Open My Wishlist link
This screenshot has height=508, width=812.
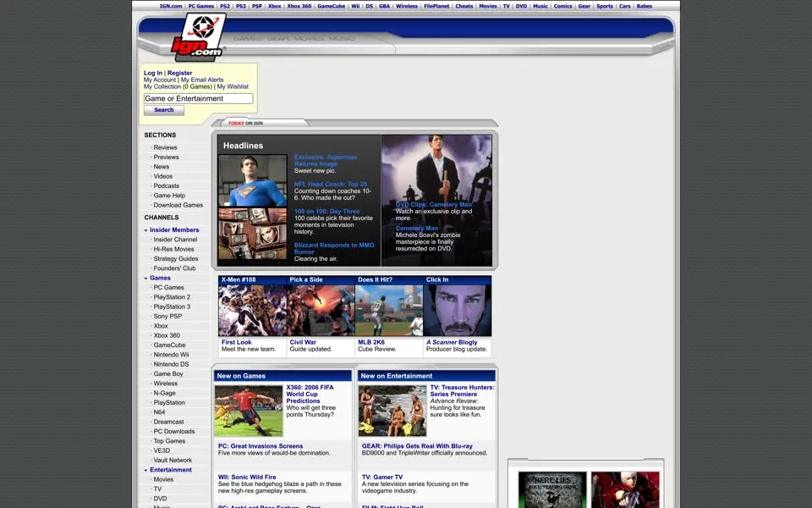233,86
